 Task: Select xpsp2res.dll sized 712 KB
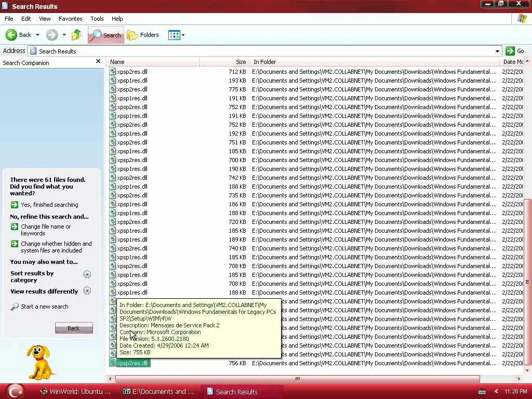[x=132, y=72]
